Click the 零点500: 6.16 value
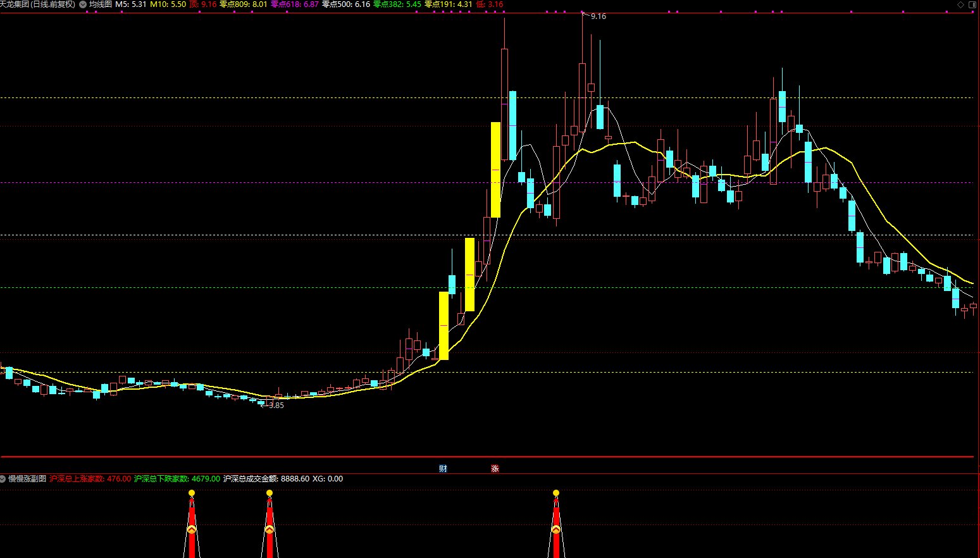Screen dimensions: 980x558 346,4
